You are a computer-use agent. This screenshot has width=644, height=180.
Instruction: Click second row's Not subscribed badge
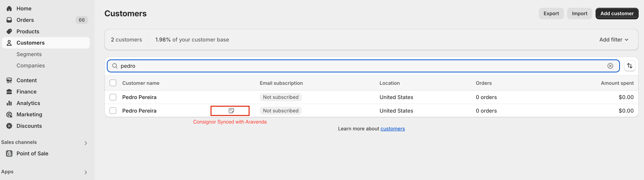[x=281, y=111]
